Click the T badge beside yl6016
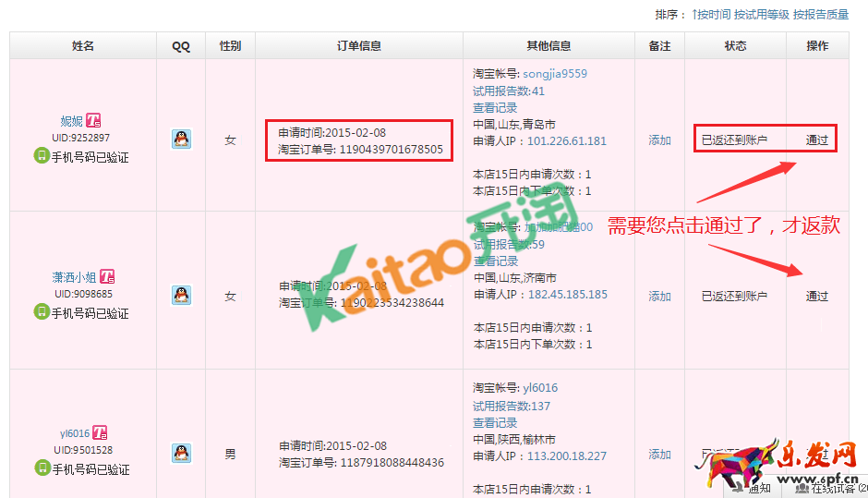Screen dimensions: 868x498 [101, 433]
